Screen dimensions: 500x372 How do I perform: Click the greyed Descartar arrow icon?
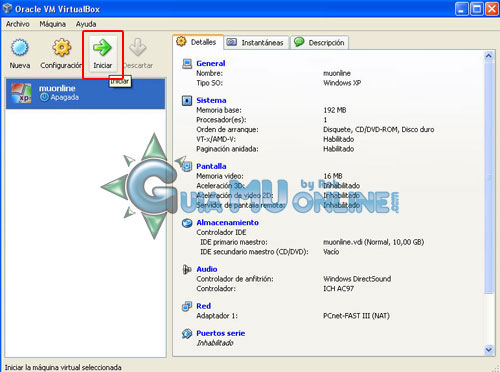(x=138, y=47)
